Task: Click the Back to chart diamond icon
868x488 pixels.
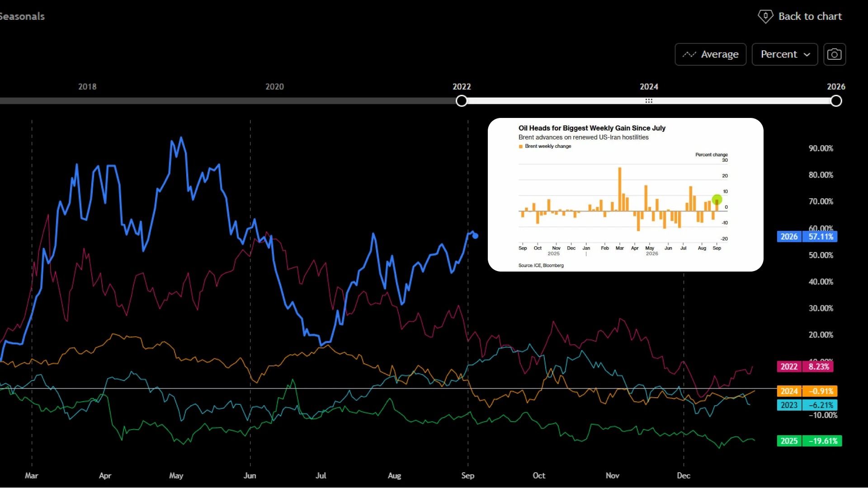Action: [x=765, y=16]
